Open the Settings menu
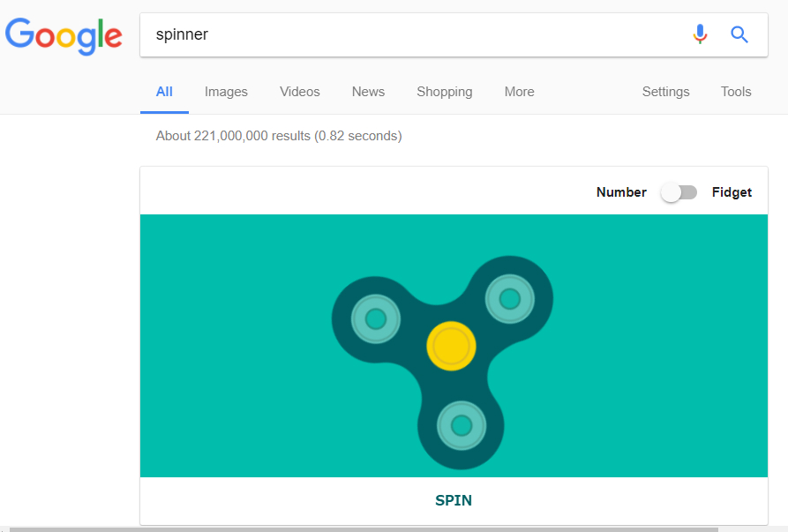 (x=665, y=92)
